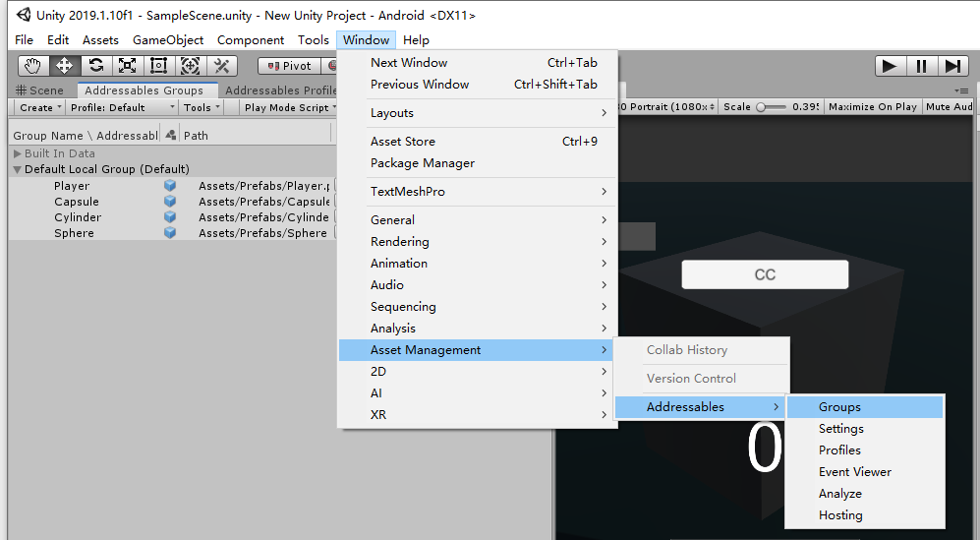This screenshot has width=980, height=540.
Task: Open the Play Mode Script dropdown
Action: 289,107
